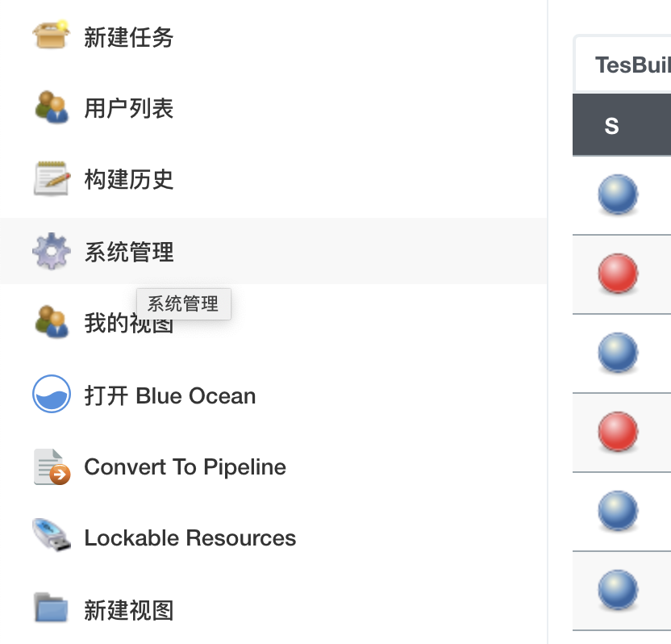671x644 pixels.
Task: Select Convert To Pipeline text link
Action: pos(185,467)
